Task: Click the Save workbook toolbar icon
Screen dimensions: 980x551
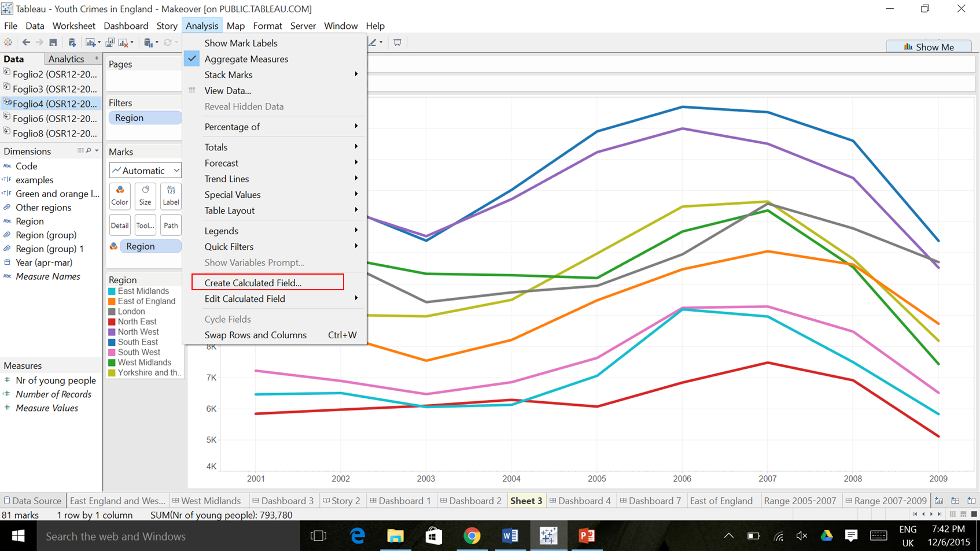Action: (x=53, y=42)
